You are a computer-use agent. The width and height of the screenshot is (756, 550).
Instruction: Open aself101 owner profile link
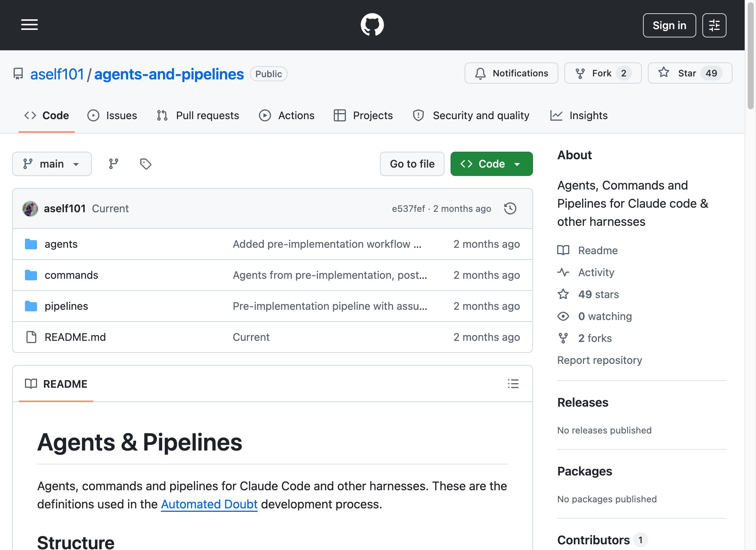point(57,74)
